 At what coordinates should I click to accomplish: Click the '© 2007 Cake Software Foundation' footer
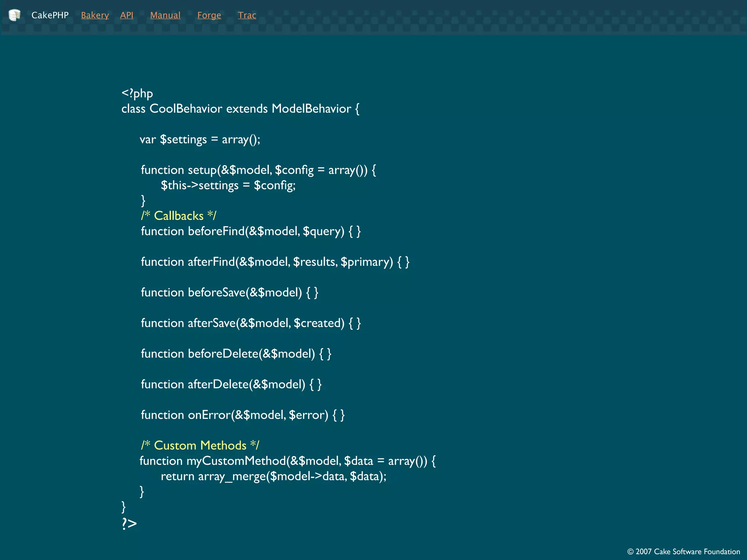[684, 552]
